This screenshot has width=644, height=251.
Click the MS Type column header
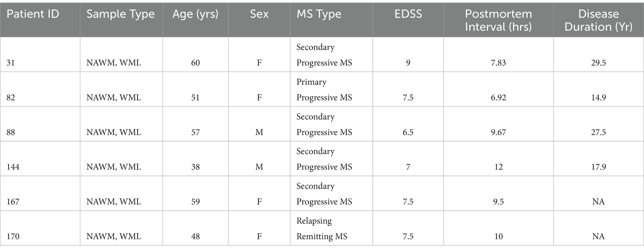pyautogui.click(x=331, y=20)
